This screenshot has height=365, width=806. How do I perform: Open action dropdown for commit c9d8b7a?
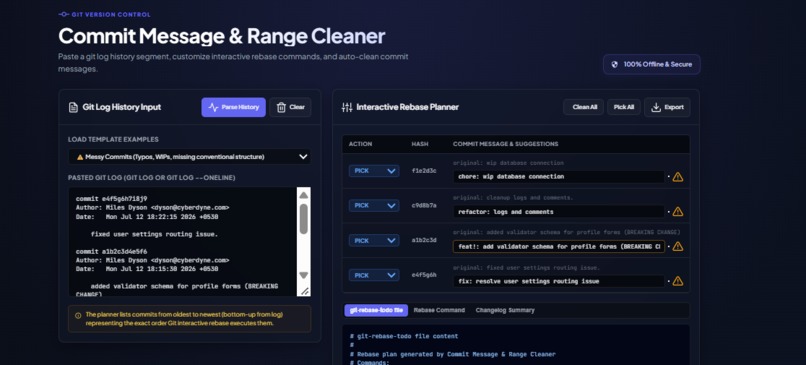[374, 206]
